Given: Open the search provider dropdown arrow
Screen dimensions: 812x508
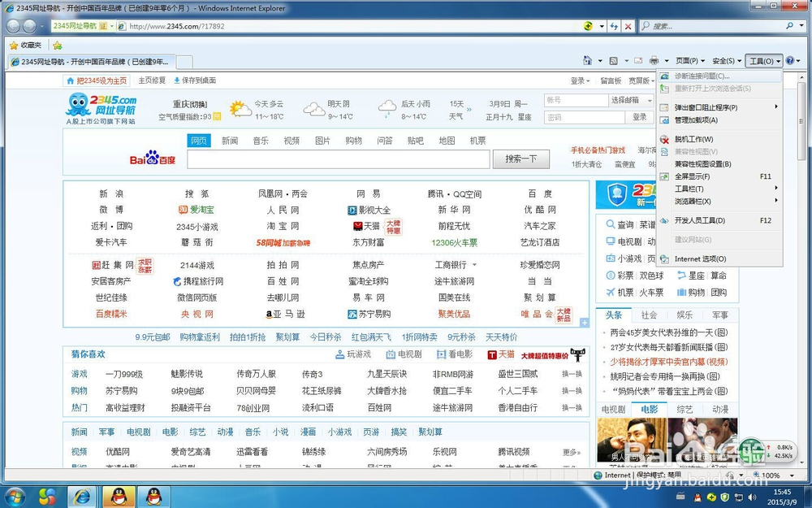Looking at the screenshot, I should click(x=801, y=25).
